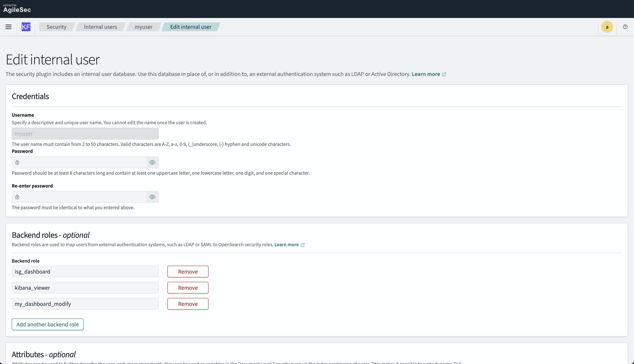Viewport: 634px width, 364px height.
Task: Open Learn more link about internal user database
Action: point(426,74)
